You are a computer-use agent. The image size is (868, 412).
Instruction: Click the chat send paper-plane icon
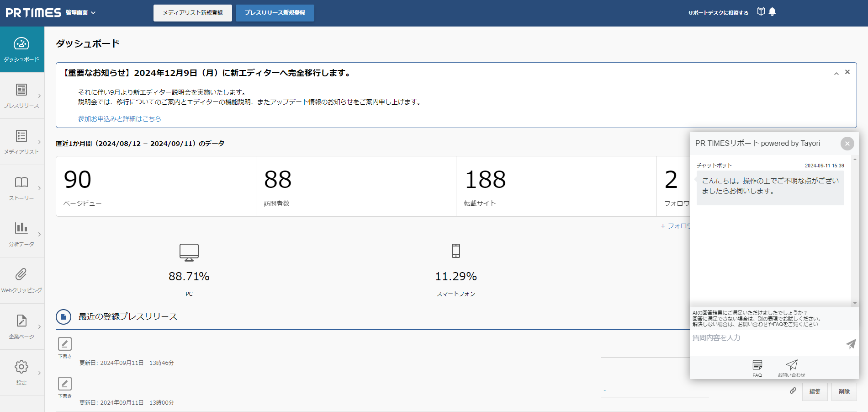(850, 344)
